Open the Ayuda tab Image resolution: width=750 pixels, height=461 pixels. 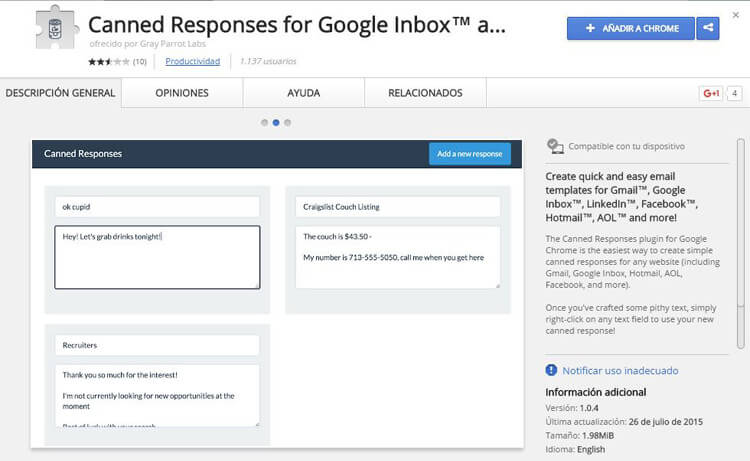click(x=304, y=93)
